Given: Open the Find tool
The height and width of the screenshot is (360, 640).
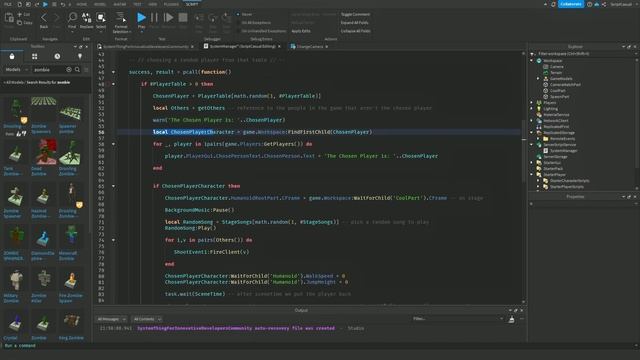Looking at the screenshot, I should pyautogui.click(x=72, y=20).
